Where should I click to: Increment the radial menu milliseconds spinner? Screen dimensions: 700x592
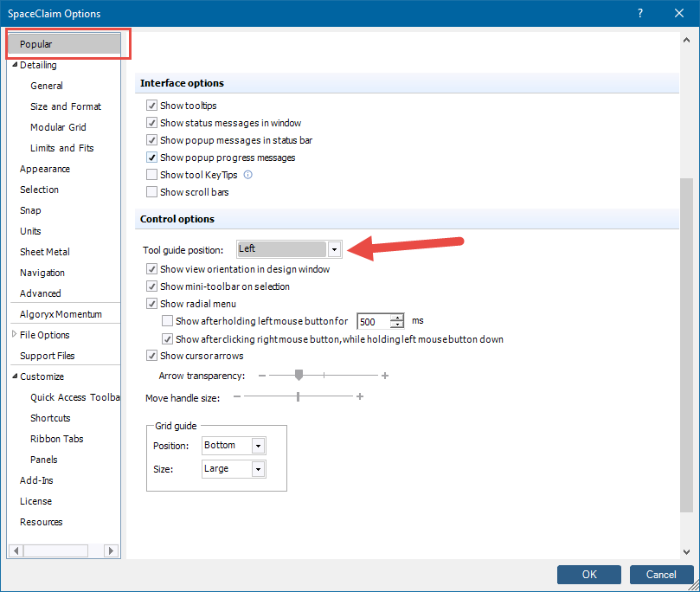397,318
